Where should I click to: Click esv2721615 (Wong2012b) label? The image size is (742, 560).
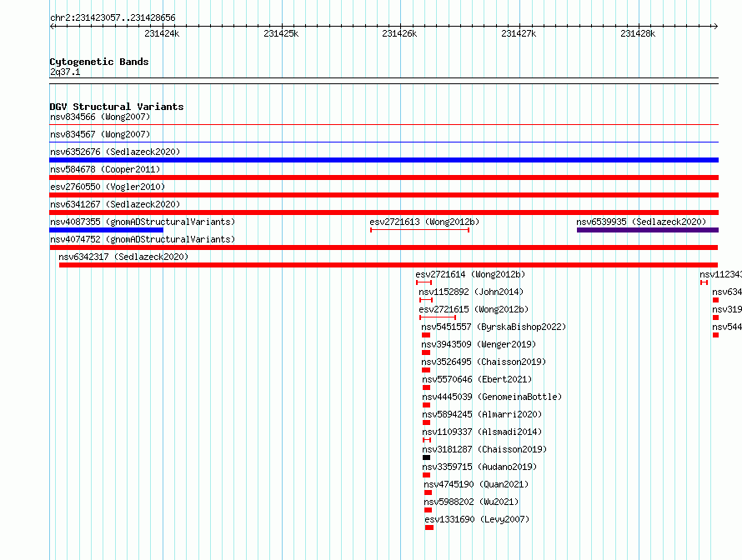[x=474, y=309]
